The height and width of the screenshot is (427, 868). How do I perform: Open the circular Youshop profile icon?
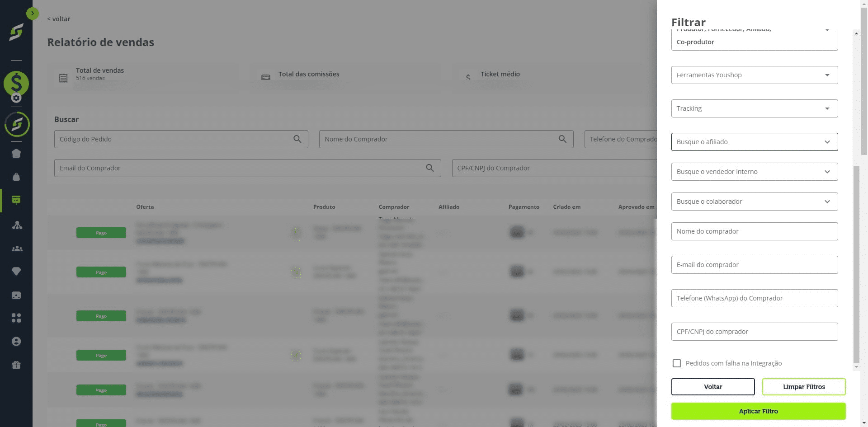point(17,124)
